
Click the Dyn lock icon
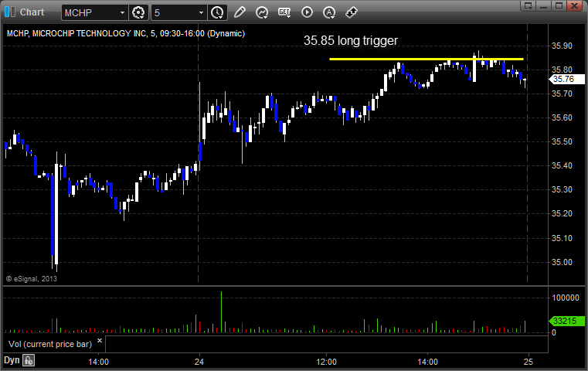29,360
